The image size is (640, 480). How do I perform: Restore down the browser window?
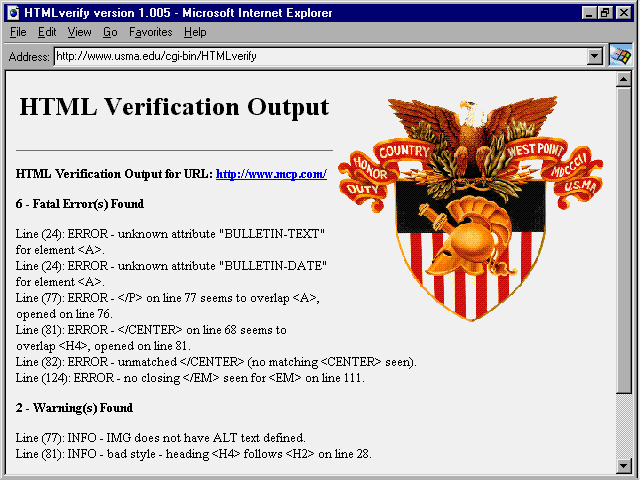(x=607, y=12)
